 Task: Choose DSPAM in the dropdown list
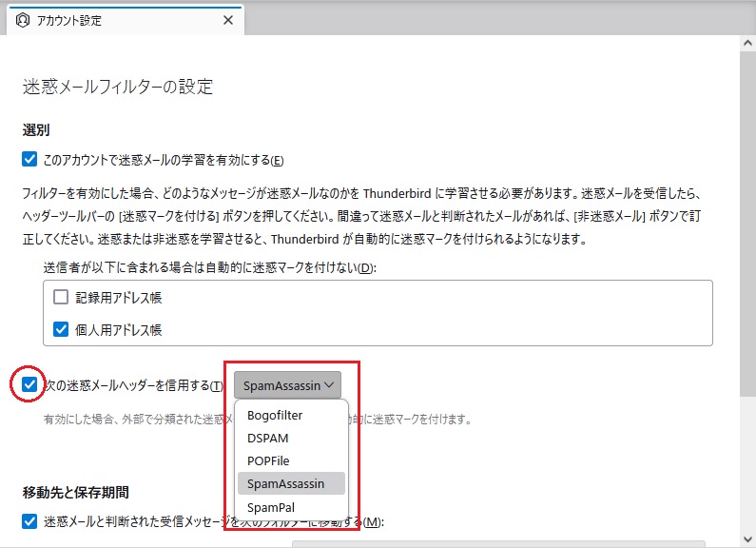pyautogui.click(x=267, y=438)
